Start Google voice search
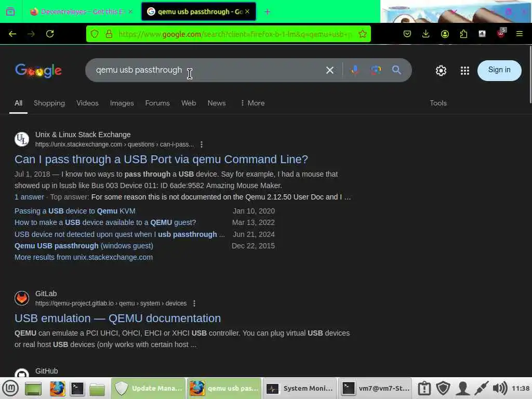Screen dimensions: 532x399 pyautogui.click(x=355, y=70)
